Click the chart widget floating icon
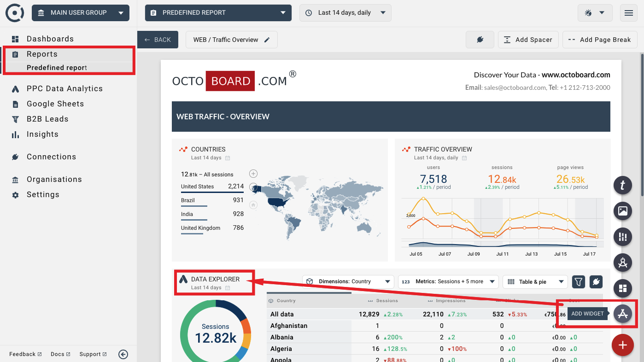 click(x=623, y=237)
